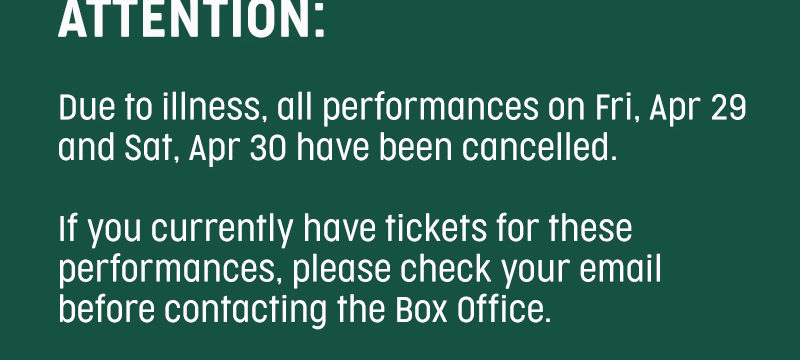Click the 'Box Office.' text
800x360 pixels.
[x=473, y=310]
